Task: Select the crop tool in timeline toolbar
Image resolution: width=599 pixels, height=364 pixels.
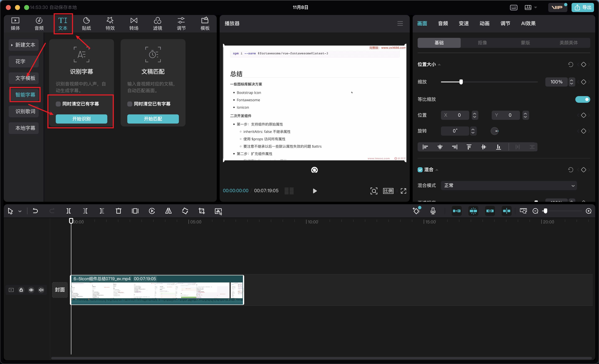Action: tap(202, 211)
